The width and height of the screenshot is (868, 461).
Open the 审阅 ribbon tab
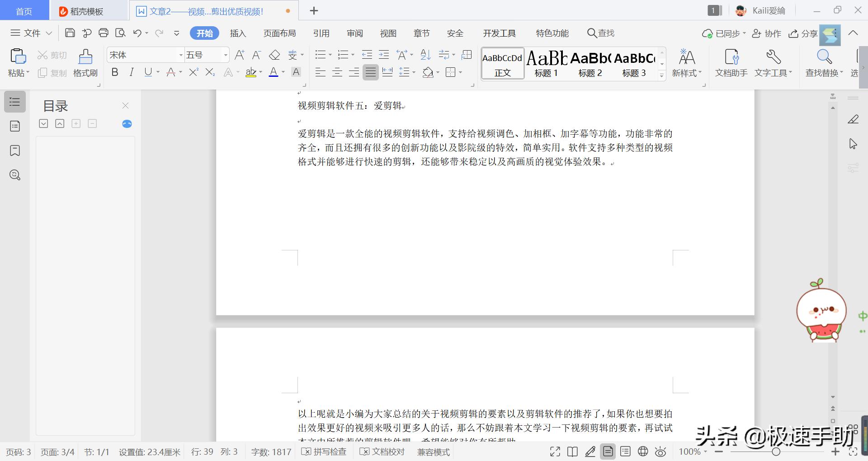pyautogui.click(x=355, y=33)
